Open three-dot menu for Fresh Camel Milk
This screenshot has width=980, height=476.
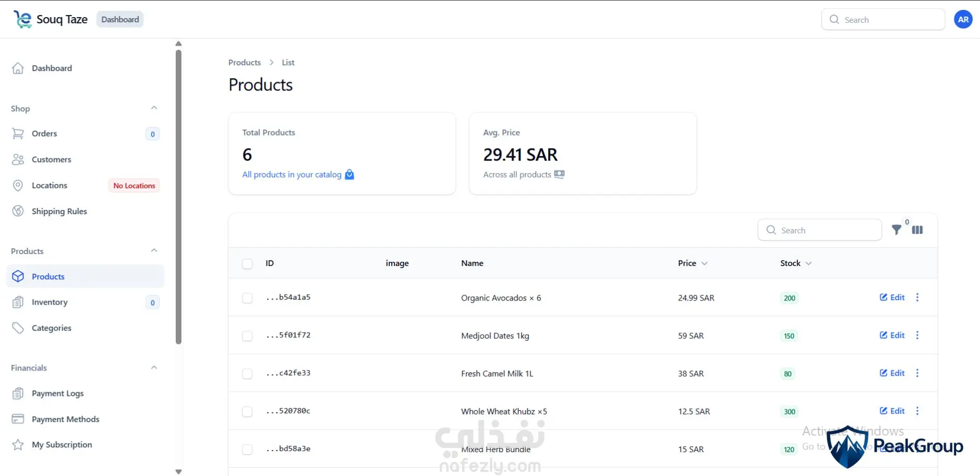(917, 373)
